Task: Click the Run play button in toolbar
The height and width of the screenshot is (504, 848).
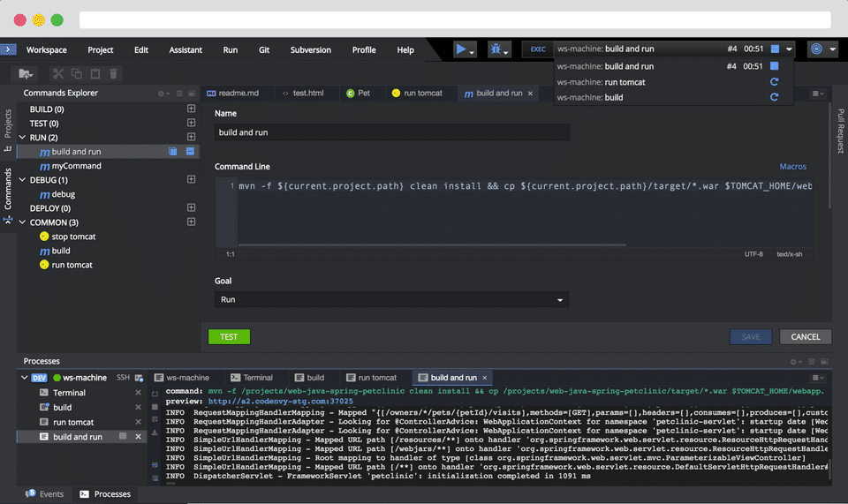Action: coord(460,50)
